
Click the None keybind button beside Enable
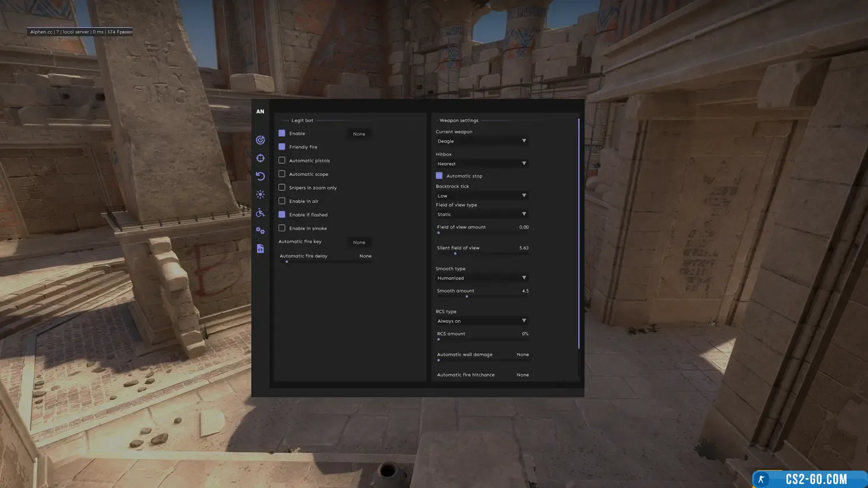pos(359,134)
